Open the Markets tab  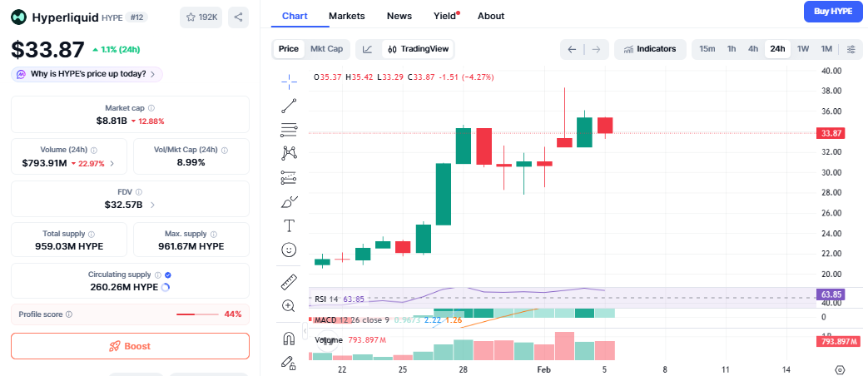pos(346,16)
